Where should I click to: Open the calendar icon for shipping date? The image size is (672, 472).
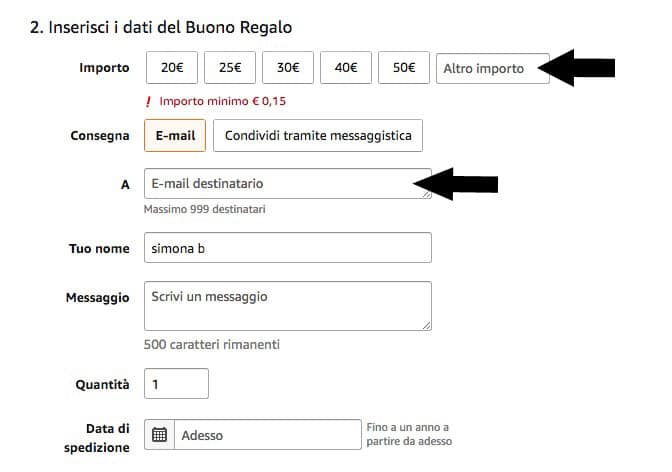click(x=159, y=434)
